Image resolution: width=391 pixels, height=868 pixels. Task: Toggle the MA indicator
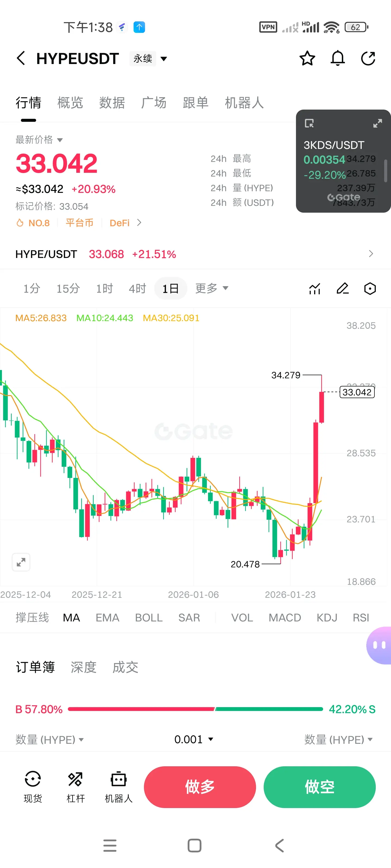coord(71,618)
